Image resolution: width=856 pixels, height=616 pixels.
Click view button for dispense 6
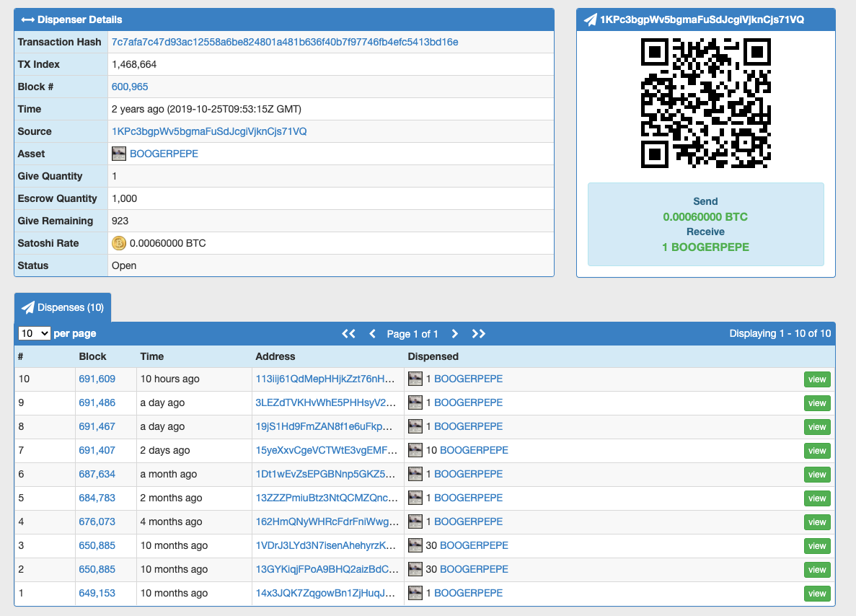(817, 475)
